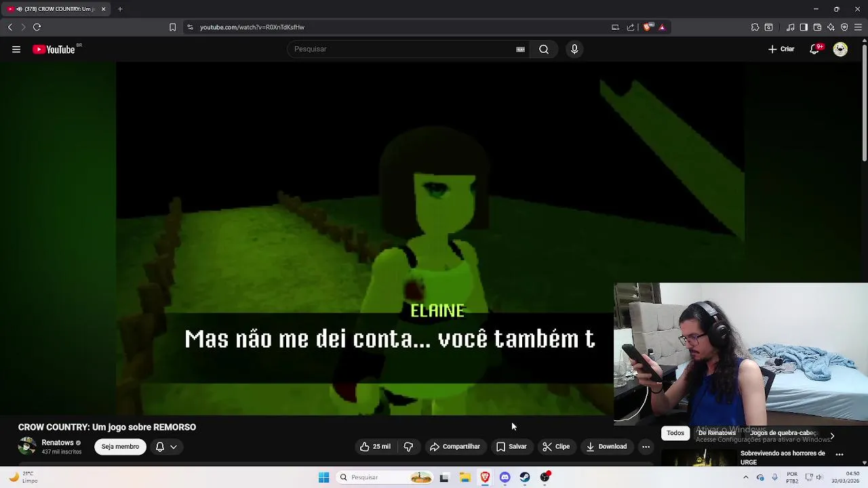Select the Todos filter chip

pos(675,433)
